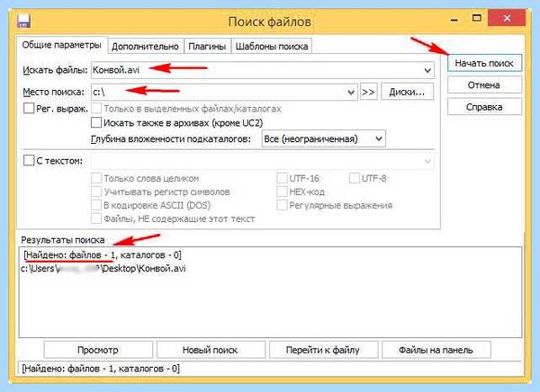Minimize the Поиск файлов window
This screenshot has height=392, width=540.
tap(454, 19)
